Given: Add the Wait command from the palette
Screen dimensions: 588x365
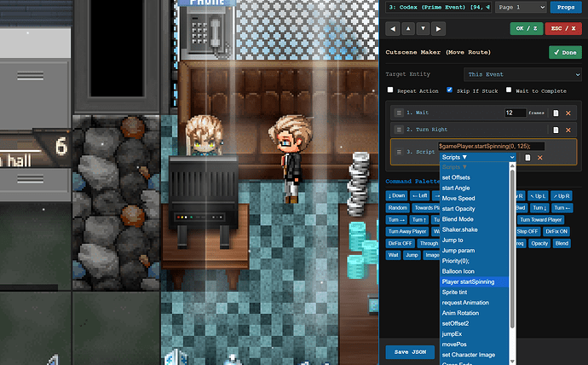Looking at the screenshot, I should coord(394,255).
